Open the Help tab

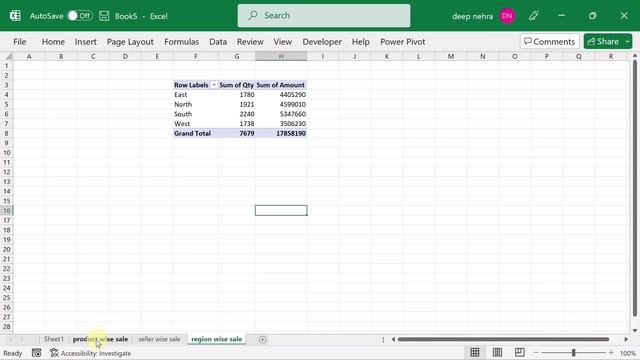pyautogui.click(x=360, y=42)
